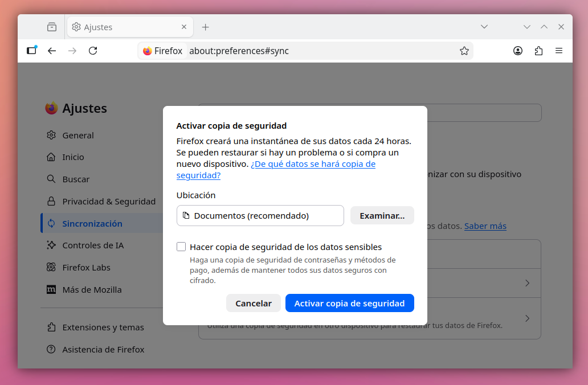Go back with the back arrow
Screen dimensions: 588x385
click(x=52, y=51)
